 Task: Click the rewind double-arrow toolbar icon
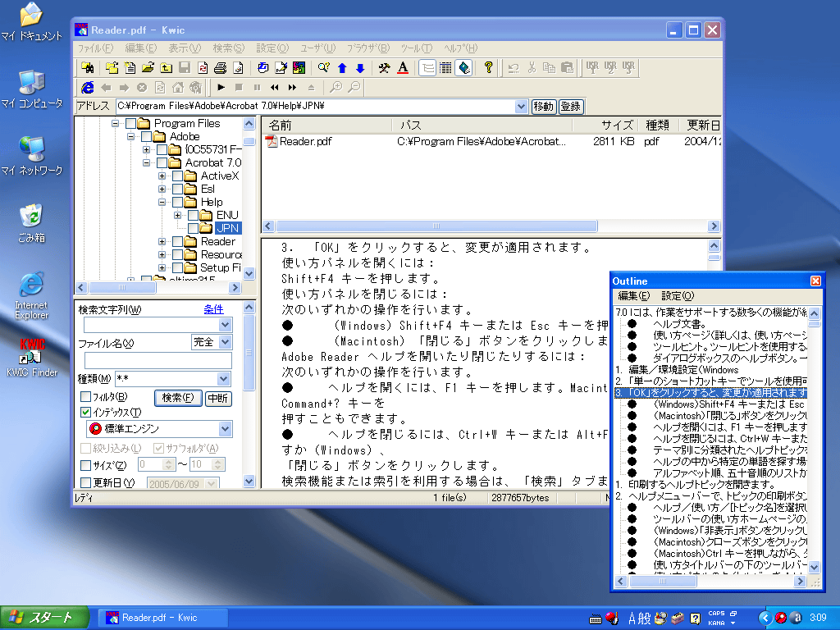pyautogui.click(x=274, y=87)
